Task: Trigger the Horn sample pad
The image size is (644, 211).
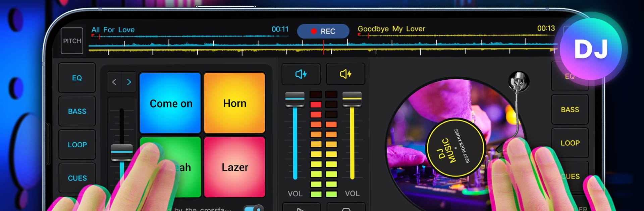Action: [234, 103]
